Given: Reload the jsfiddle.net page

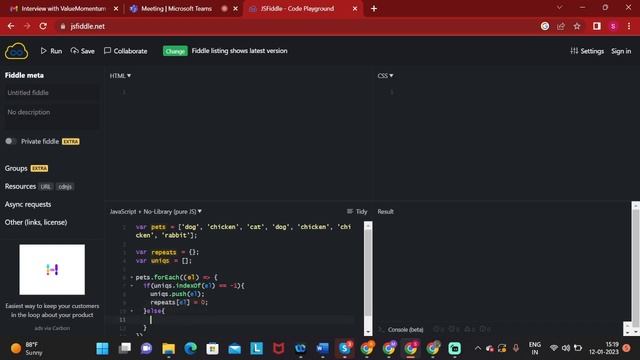Looking at the screenshot, I should pyautogui.click(x=43, y=26).
